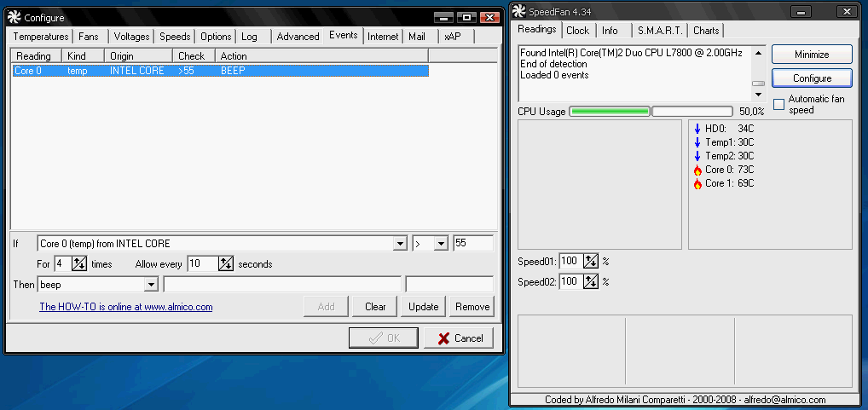Expand the Then action beep dropdown
The image size is (868, 410).
151,285
